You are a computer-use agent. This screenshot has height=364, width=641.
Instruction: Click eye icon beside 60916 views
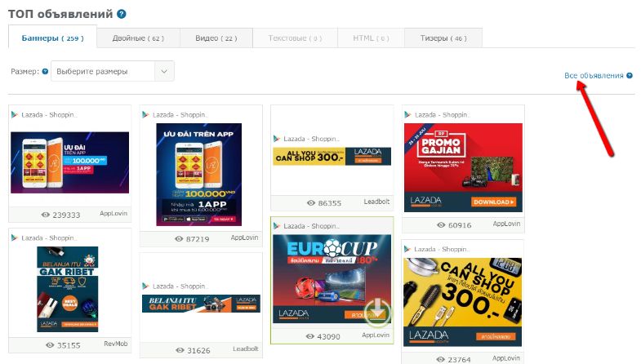[x=441, y=224]
